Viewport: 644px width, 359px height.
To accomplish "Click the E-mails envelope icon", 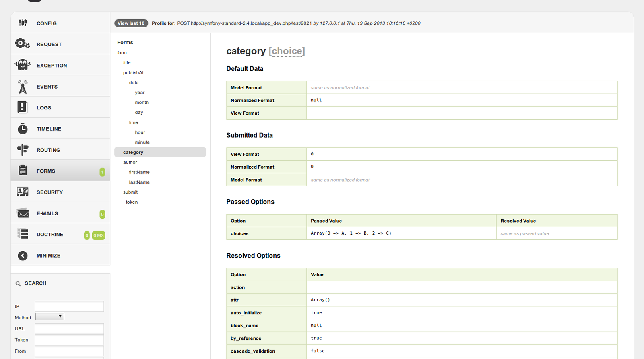I will pos(23,213).
